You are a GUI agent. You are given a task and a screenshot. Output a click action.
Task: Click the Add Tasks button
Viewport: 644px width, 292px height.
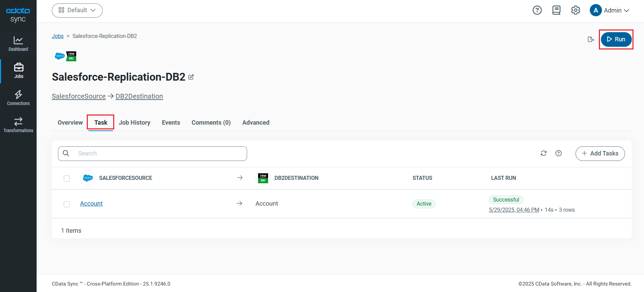point(600,153)
